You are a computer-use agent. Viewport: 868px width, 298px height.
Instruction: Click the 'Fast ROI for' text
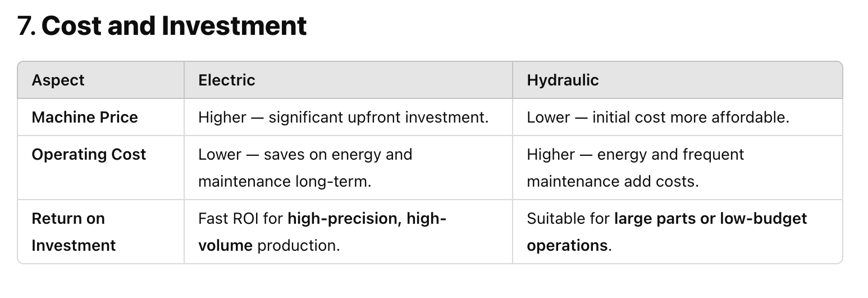tap(240, 218)
